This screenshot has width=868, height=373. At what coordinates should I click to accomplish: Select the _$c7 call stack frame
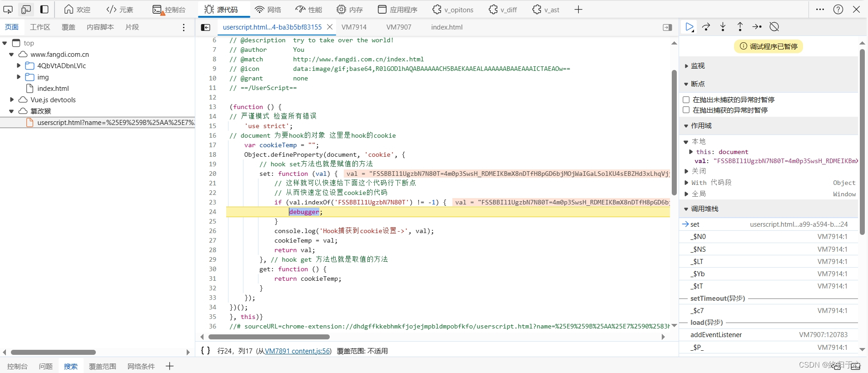[x=769, y=311]
